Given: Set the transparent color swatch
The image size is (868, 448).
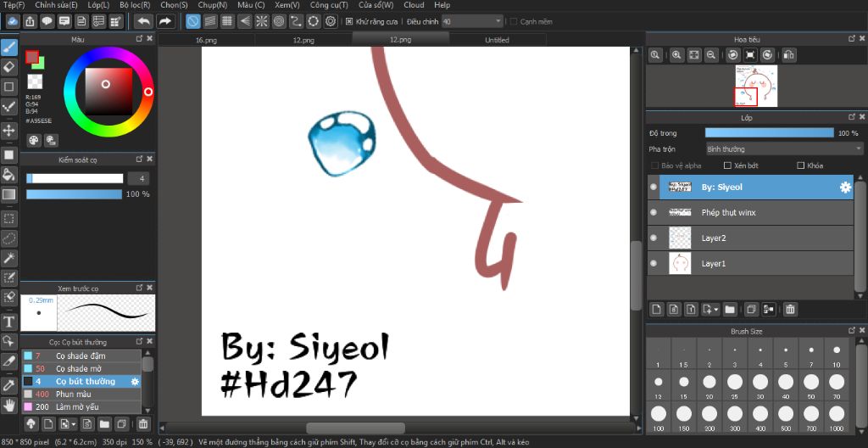Looking at the screenshot, I should (x=35, y=81).
